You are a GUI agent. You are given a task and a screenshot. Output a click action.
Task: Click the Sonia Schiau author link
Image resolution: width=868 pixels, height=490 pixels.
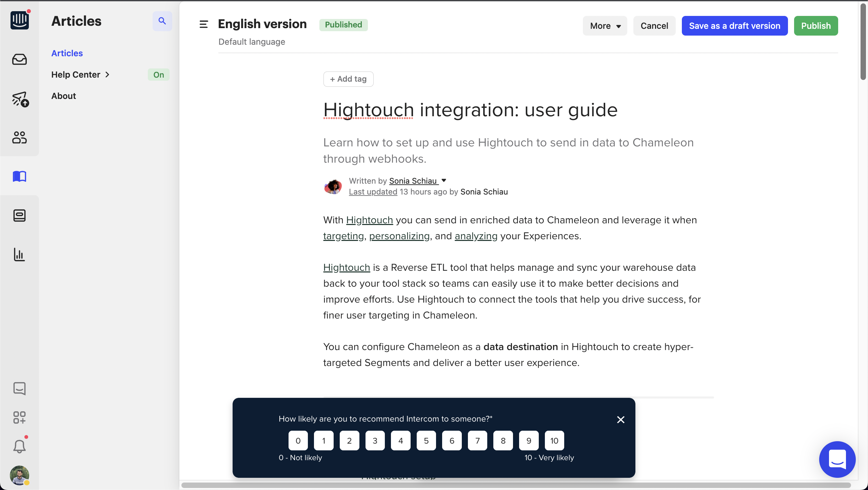(x=413, y=181)
